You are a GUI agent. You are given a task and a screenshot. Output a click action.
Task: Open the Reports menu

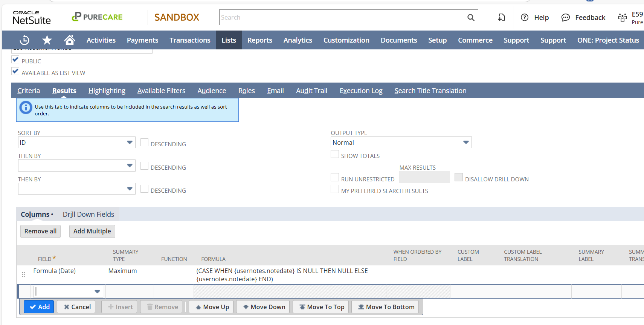[259, 40]
